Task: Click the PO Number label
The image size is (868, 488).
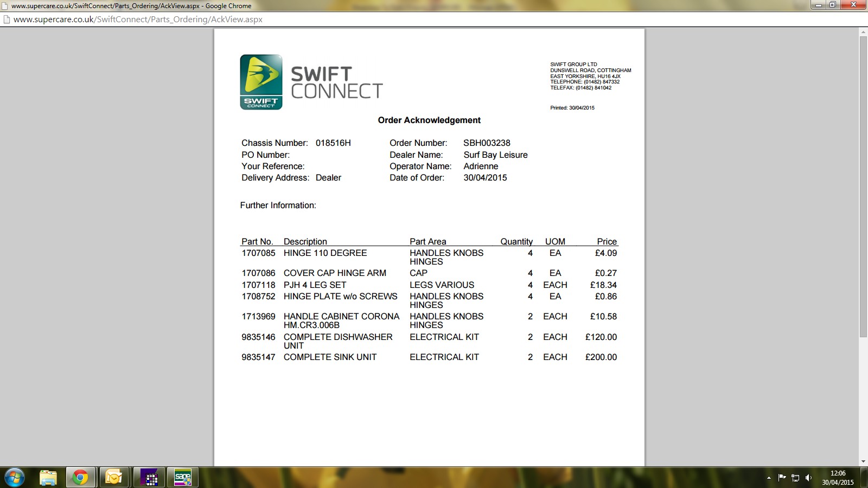Action: point(265,155)
